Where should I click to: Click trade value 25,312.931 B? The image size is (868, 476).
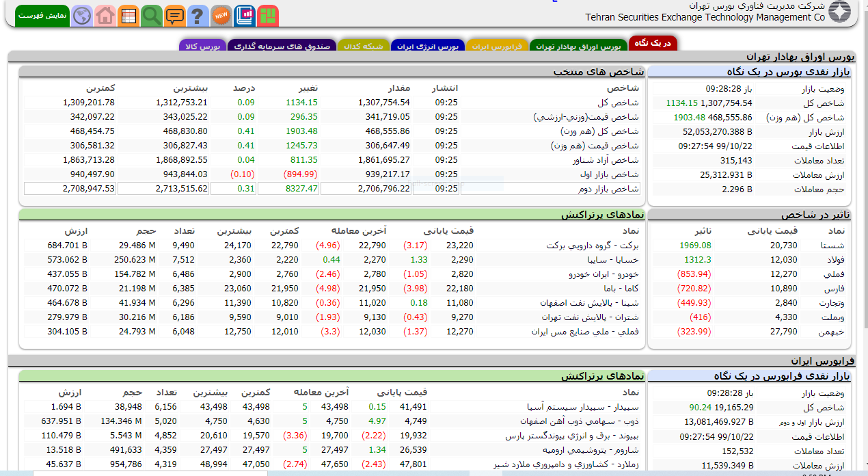click(x=726, y=175)
